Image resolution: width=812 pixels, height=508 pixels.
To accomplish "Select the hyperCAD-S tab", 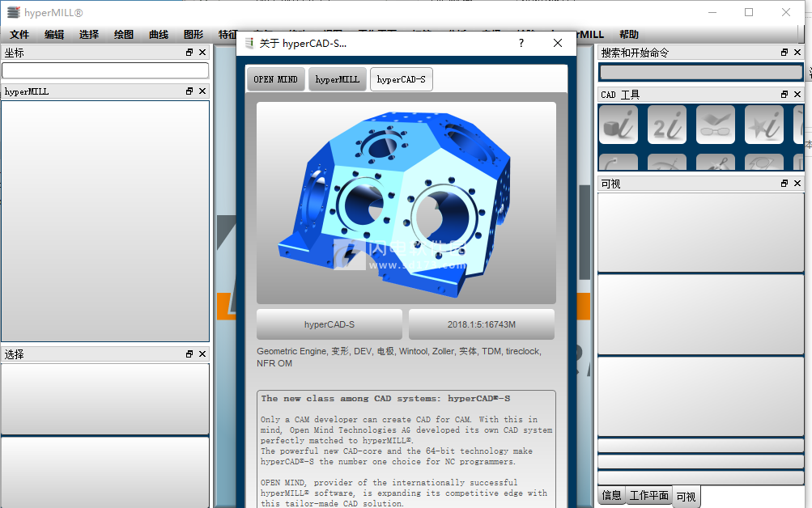I will 402,79.
